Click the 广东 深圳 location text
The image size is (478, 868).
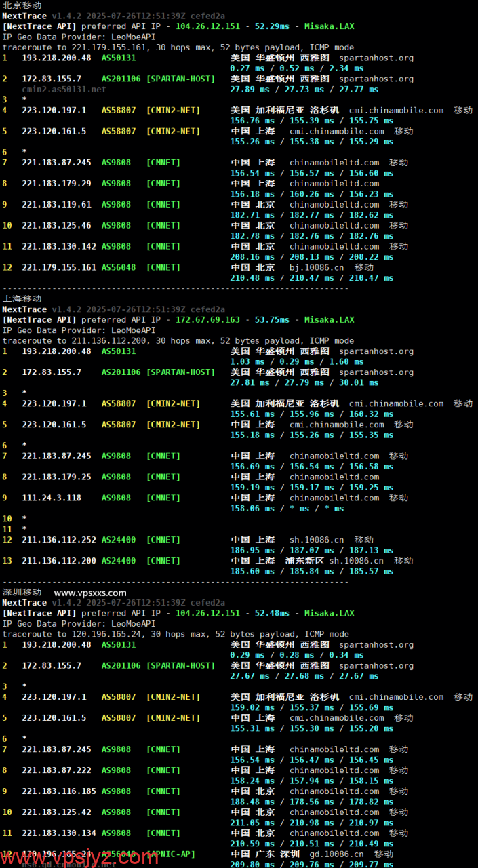tap(277, 854)
